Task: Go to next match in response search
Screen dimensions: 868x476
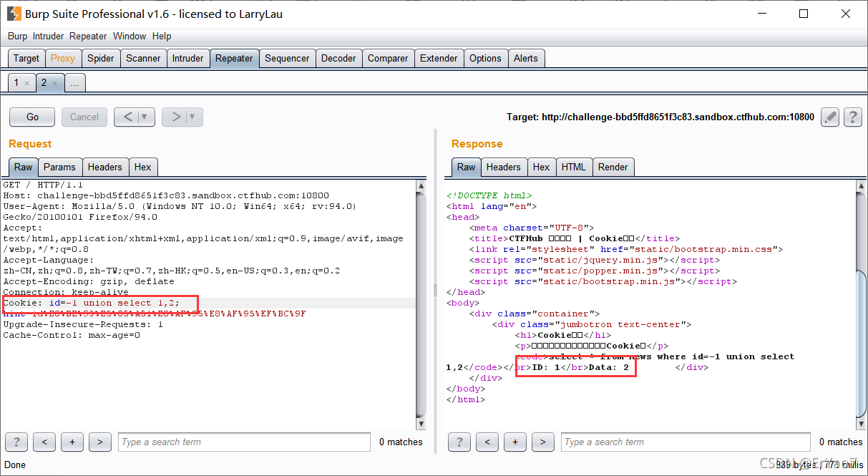Action: coord(543,442)
